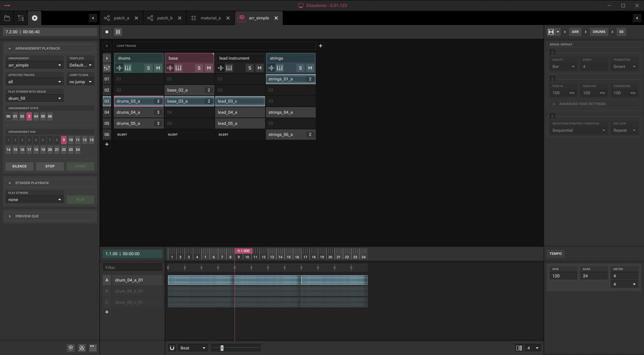Open the app menu dots icon

[7, 6]
